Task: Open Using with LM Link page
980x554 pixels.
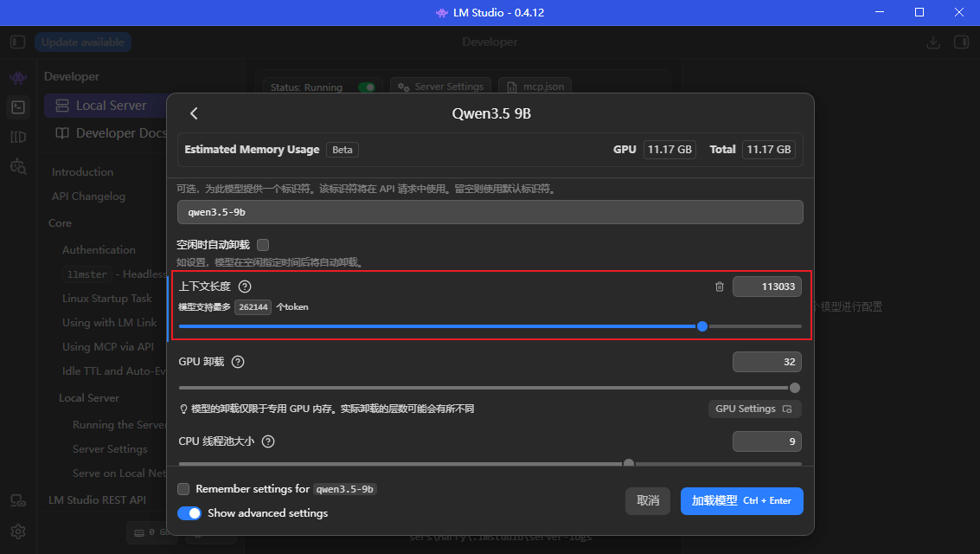Action: tap(109, 323)
